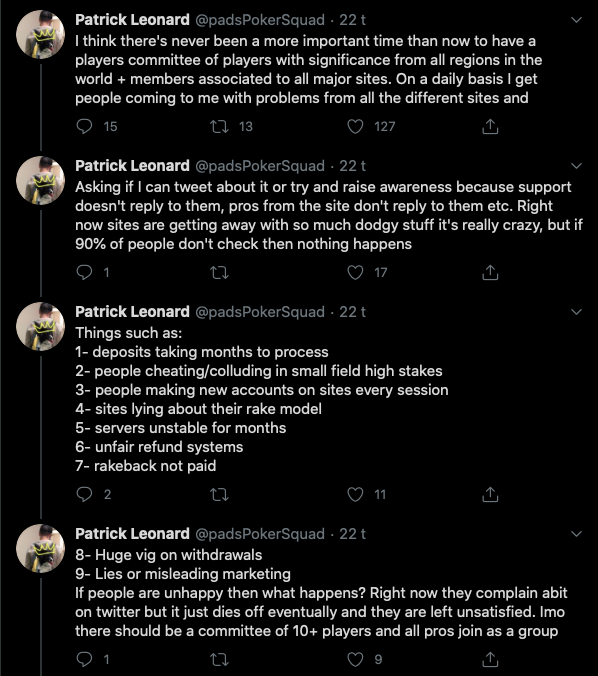Open the '22 t' timestamp of last tweet
Viewport: 598px width, 676px height.
pos(352,534)
